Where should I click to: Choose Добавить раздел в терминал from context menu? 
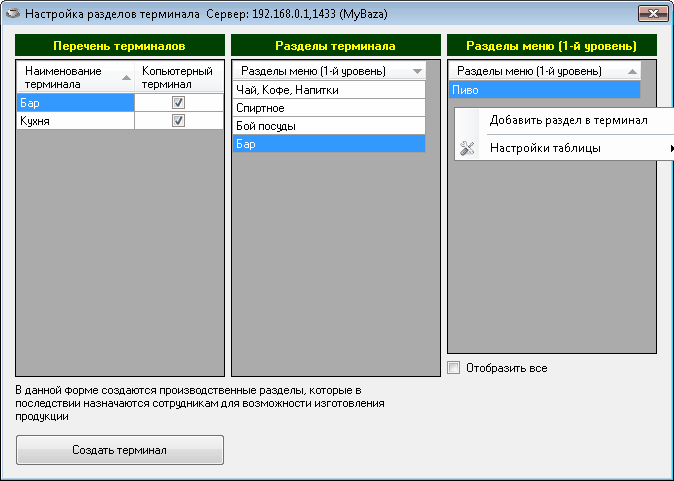coord(567,120)
